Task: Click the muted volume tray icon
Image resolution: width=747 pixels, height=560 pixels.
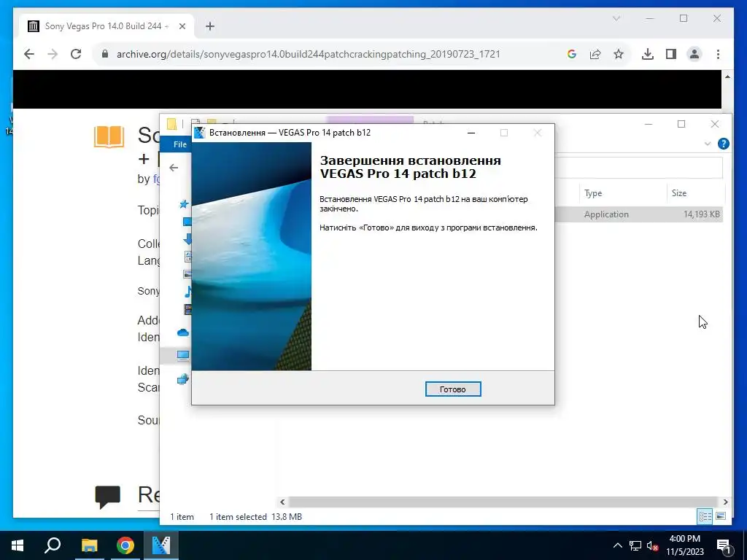Action: coord(653,545)
